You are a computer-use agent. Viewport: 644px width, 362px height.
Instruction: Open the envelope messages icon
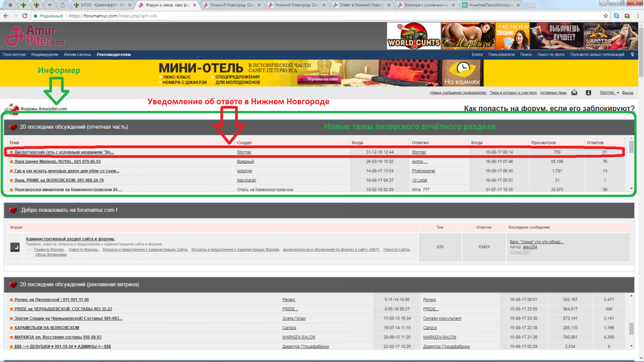pyautogui.click(x=574, y=93)
